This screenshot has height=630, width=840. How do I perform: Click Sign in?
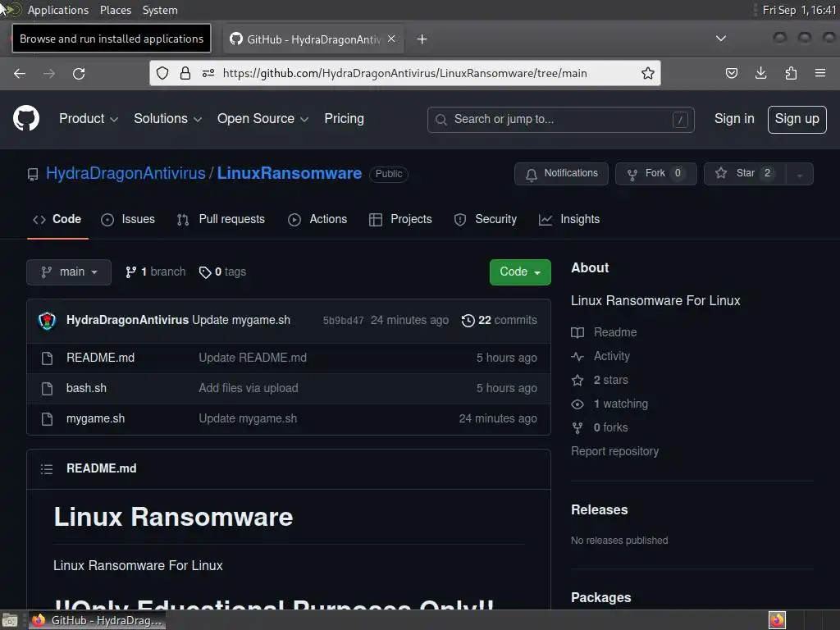point(734,119)
